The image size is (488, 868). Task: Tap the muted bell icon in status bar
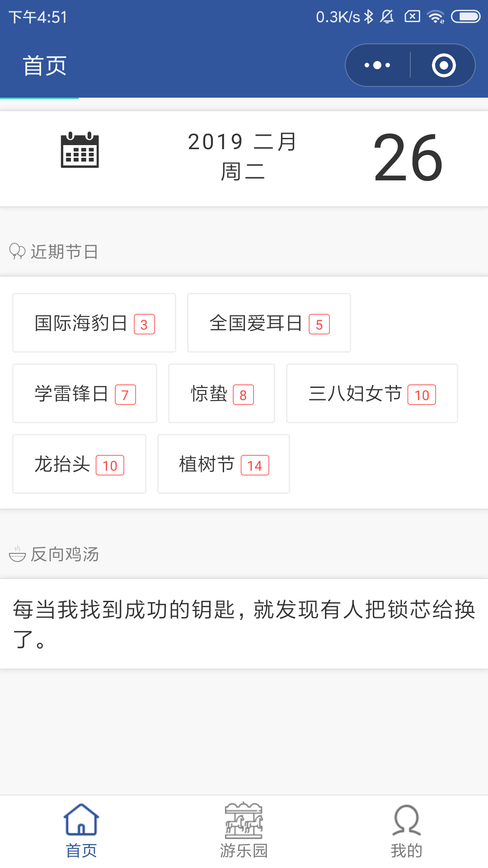(387, 17)
